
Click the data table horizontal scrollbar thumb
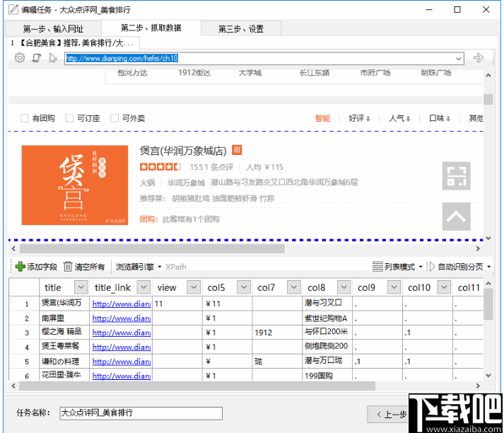[x=197, y=386]
